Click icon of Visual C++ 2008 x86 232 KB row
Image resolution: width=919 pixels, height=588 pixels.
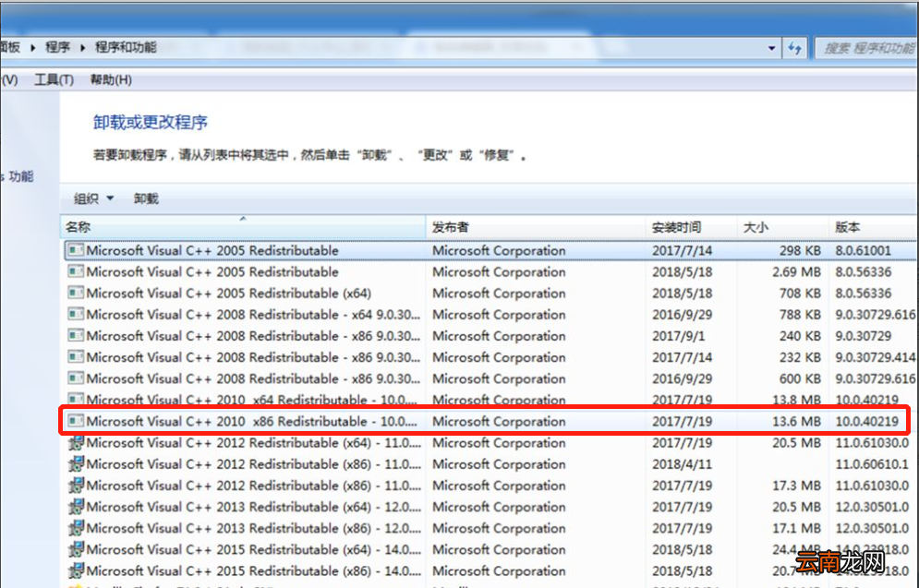tap(76, 357)
